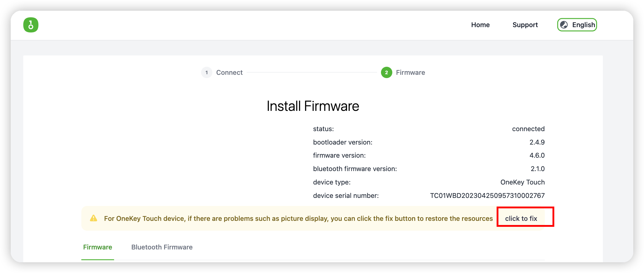Click the OneKey Touch device type value
This screenshot has width=644, height=273.
522,182
